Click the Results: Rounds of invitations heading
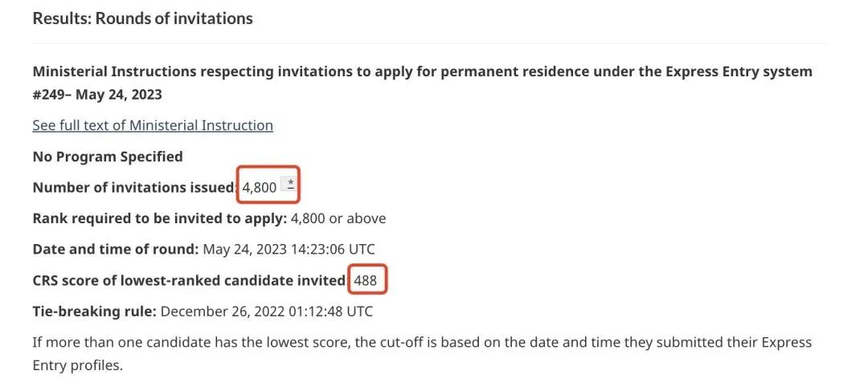This screenshot has height=391, width=868. 143,18
